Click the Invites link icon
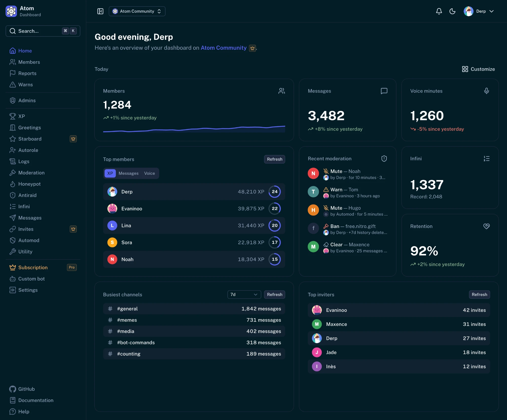Image resolution: width=507 pixels, height=420 pixels. click(x=12, y=229)
